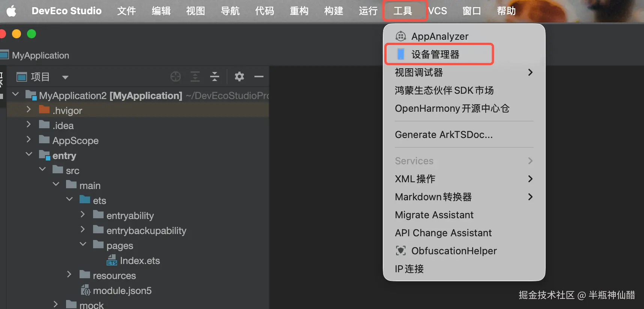
Task: Open the 视图 menu
Action: (x=196, y=11)
